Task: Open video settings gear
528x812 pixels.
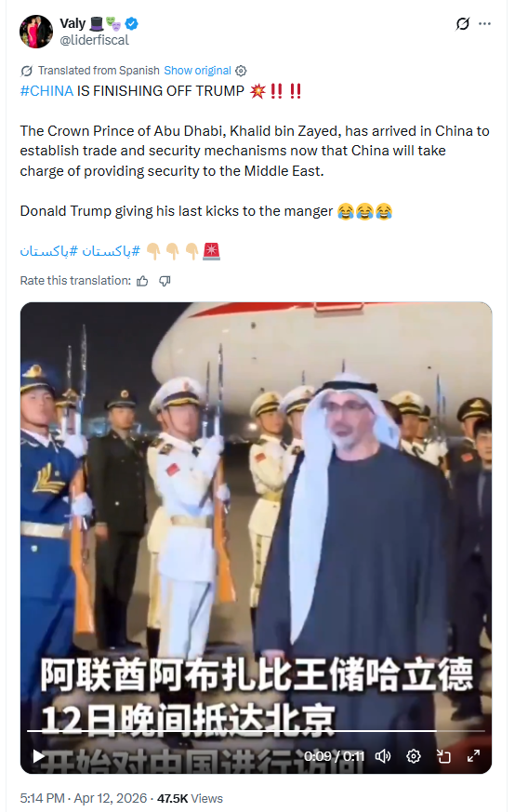Action: click(413, 756)
